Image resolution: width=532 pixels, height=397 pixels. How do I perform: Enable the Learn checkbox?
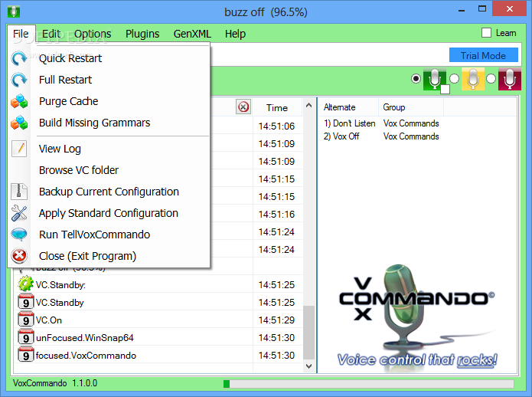[x=486, y=33]
